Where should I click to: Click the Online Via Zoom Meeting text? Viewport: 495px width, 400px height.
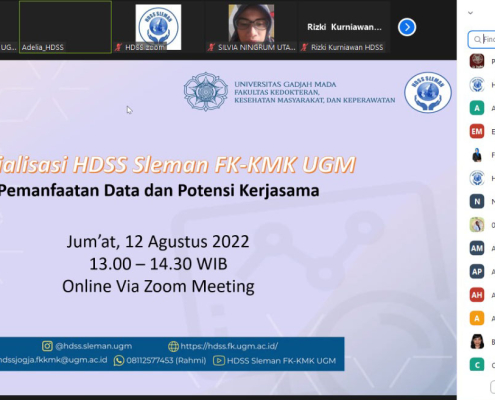click(158, 286)
